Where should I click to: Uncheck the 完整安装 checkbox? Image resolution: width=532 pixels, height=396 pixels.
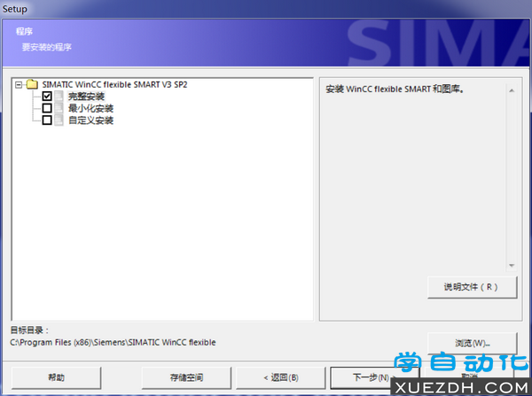47,97
